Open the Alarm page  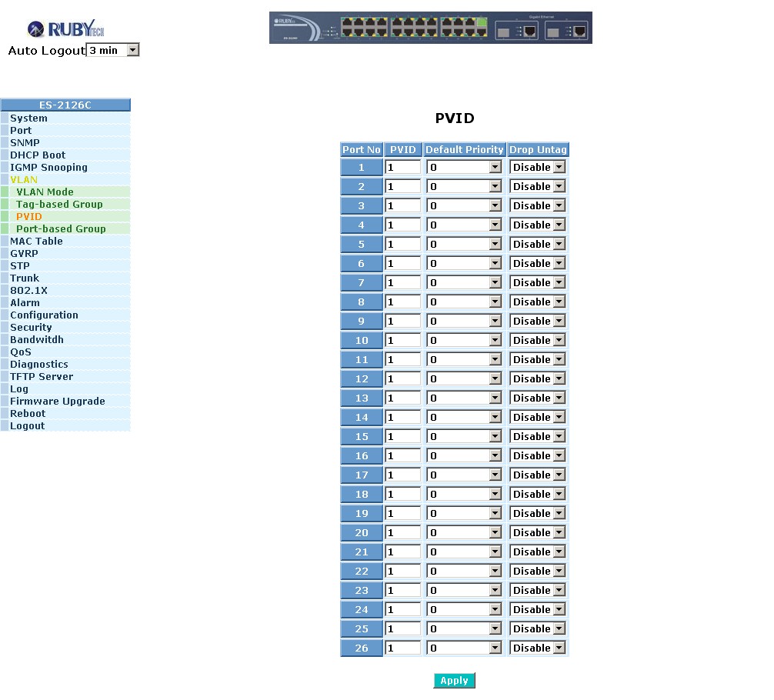25,303
